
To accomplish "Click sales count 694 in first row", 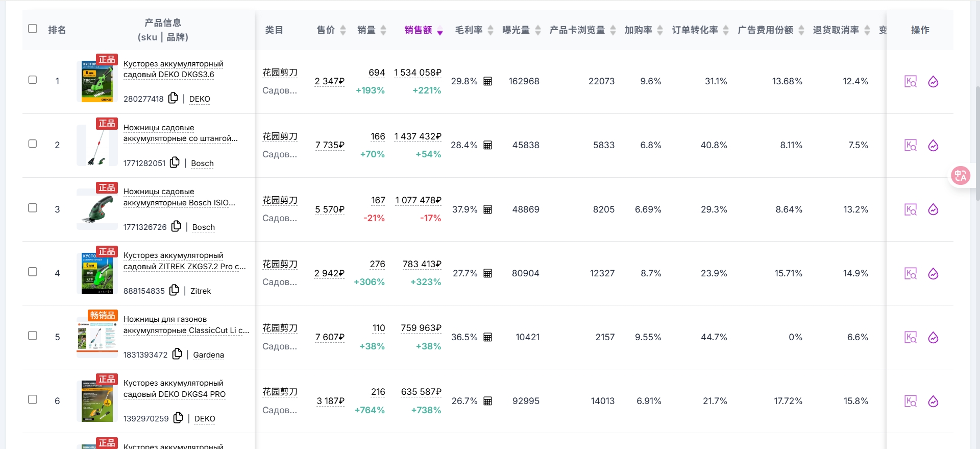I will click(377, 73).
